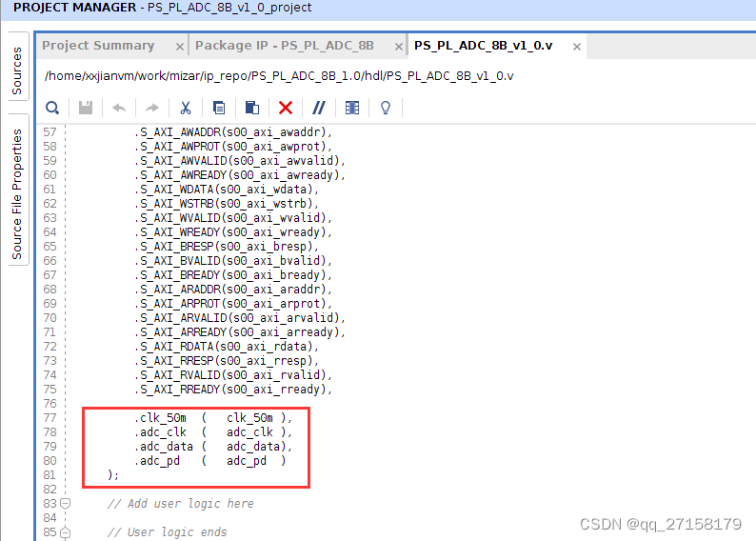Click the 'User logic ends' comment
Viewport: 756px width, 541px height.
(x=167, y=532)
